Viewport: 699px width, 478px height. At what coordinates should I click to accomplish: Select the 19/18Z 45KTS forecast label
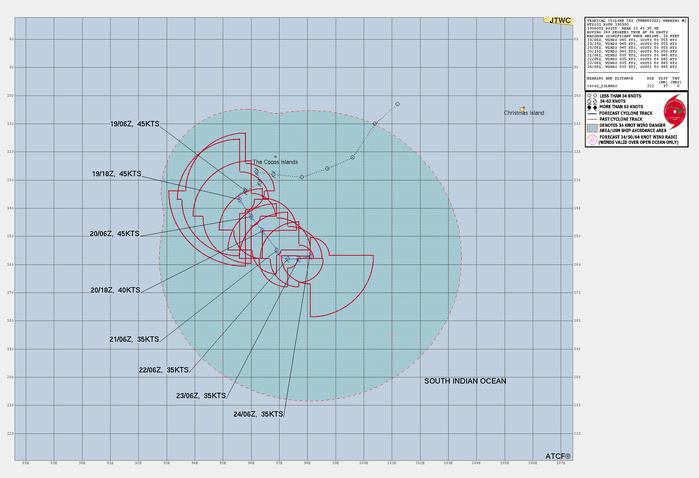116,174
